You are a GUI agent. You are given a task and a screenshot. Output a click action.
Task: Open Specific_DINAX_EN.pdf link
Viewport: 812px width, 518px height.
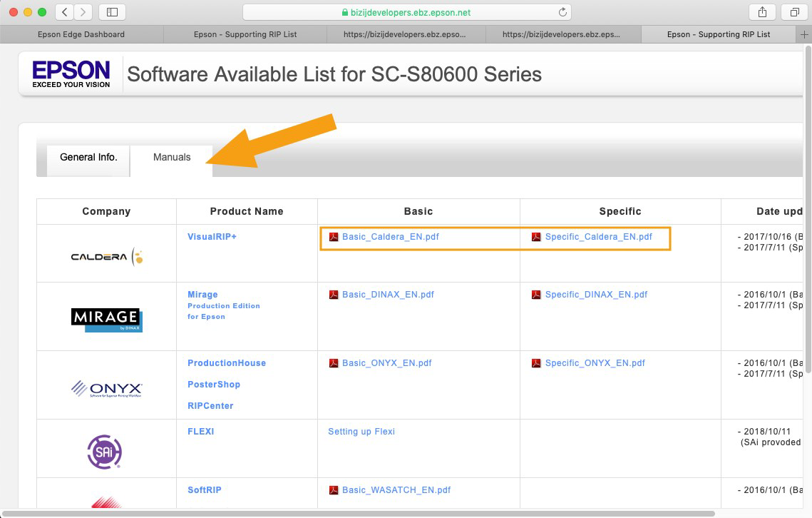pos(596,295)
